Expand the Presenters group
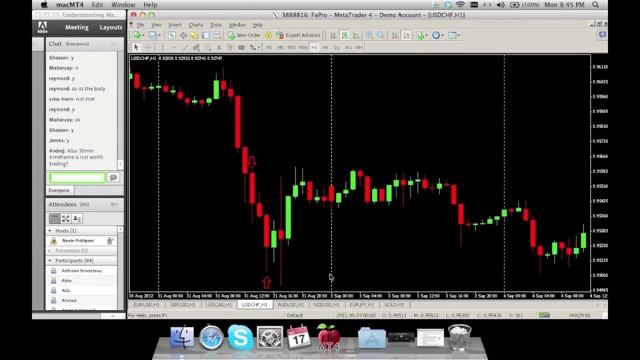The width and height of the screenshot is (640, 360). [50, 251]
